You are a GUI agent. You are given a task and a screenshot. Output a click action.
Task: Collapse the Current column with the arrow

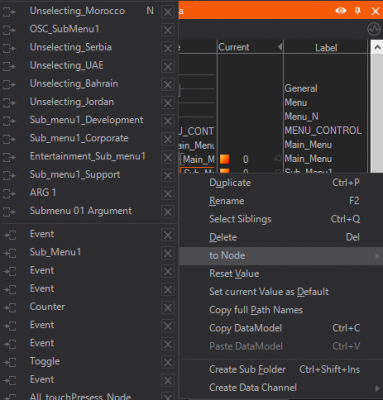[x=280, y=47]
